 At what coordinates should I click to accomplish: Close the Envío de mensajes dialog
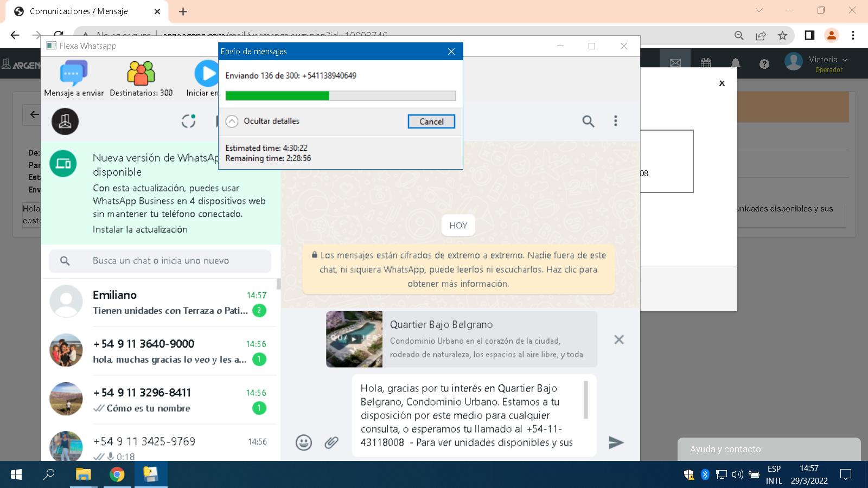tap(451, 52)
